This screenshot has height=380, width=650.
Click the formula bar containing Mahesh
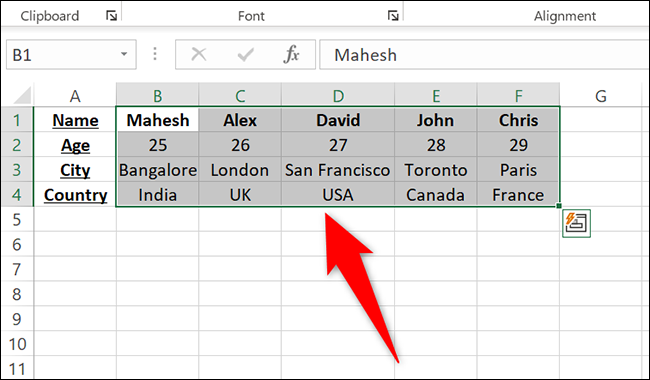click(x=484, y=54)
